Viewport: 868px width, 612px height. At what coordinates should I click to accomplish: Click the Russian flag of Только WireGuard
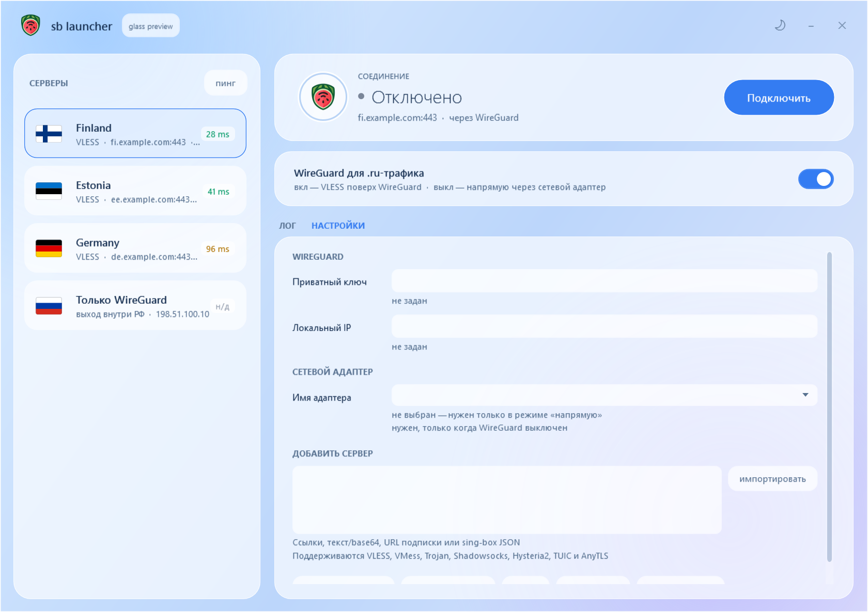pyautogui.click(x=49, y=306)
